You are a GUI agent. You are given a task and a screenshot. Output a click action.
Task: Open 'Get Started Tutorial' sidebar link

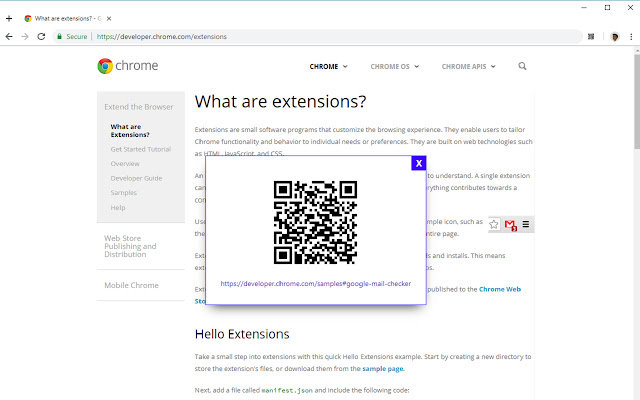point(141,149)
